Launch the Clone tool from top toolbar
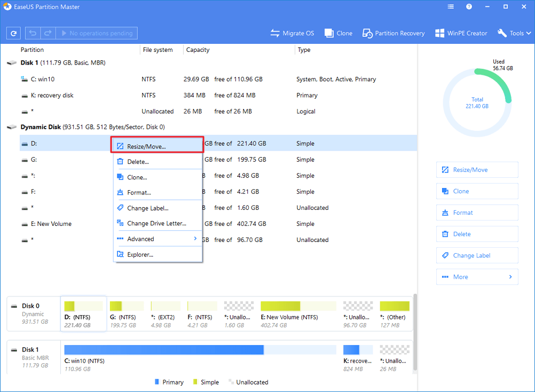 (339, 33)
